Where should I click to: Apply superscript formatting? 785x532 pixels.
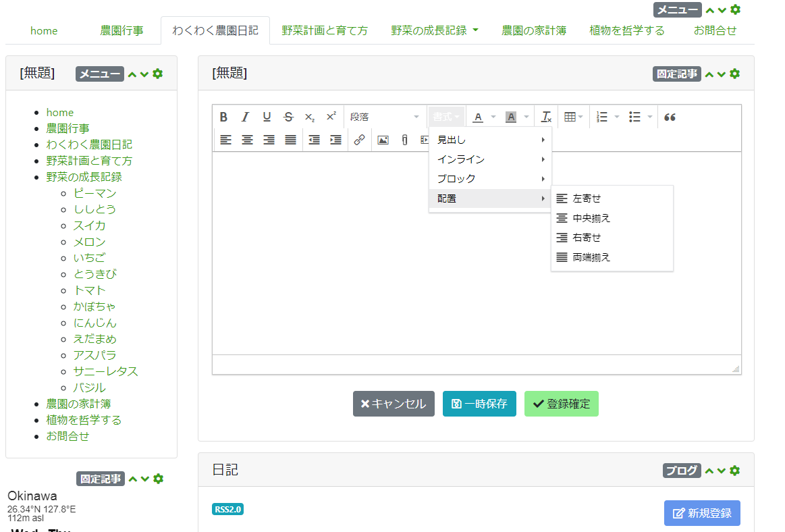pos(331,117)
